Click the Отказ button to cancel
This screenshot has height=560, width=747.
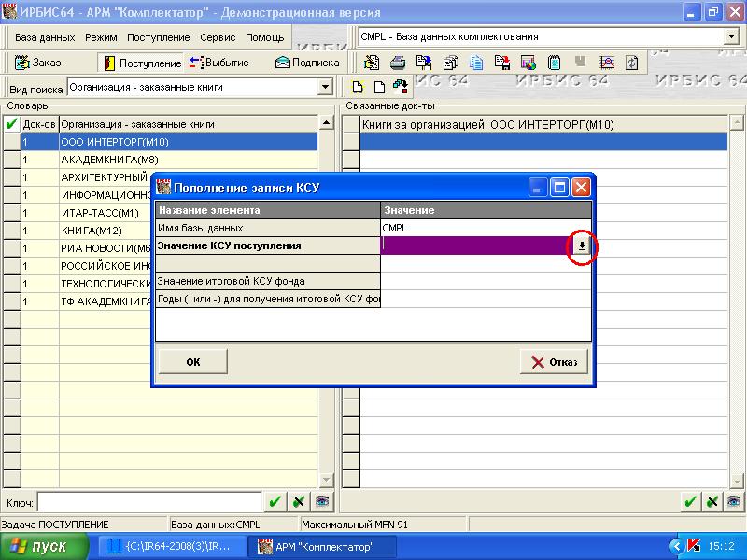pyautogui.click(x=554, y=362)
